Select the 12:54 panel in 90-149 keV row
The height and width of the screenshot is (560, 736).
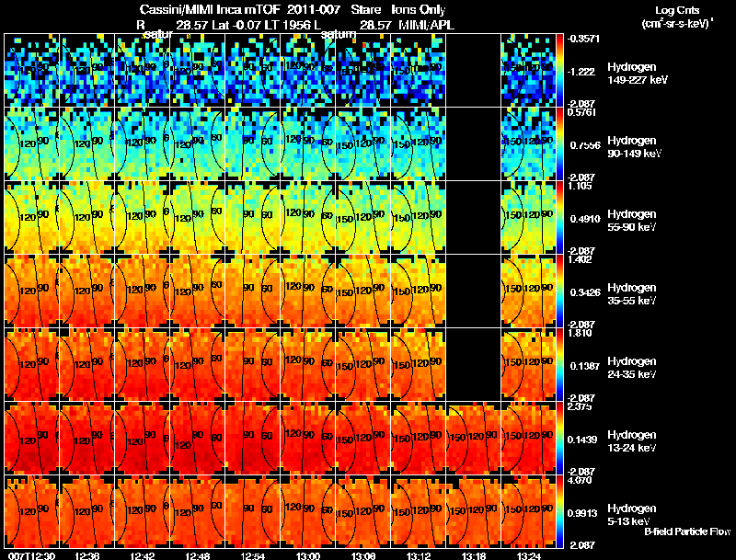coord(253,144)
